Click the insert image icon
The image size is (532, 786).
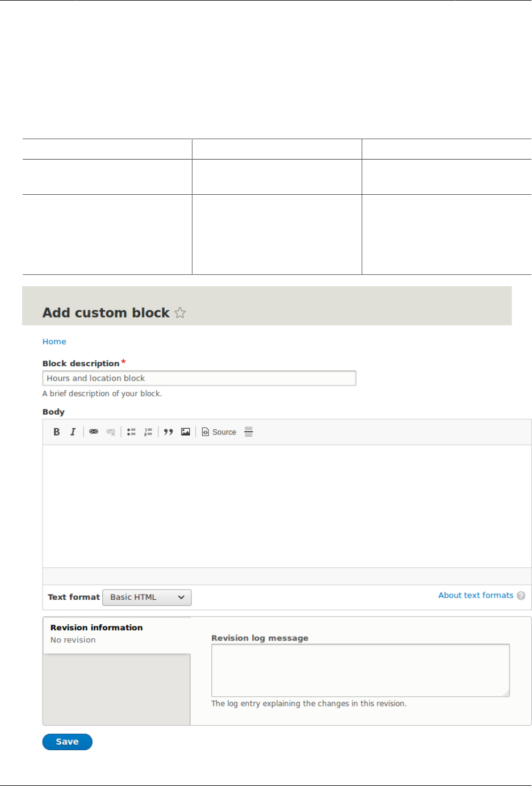185,432
